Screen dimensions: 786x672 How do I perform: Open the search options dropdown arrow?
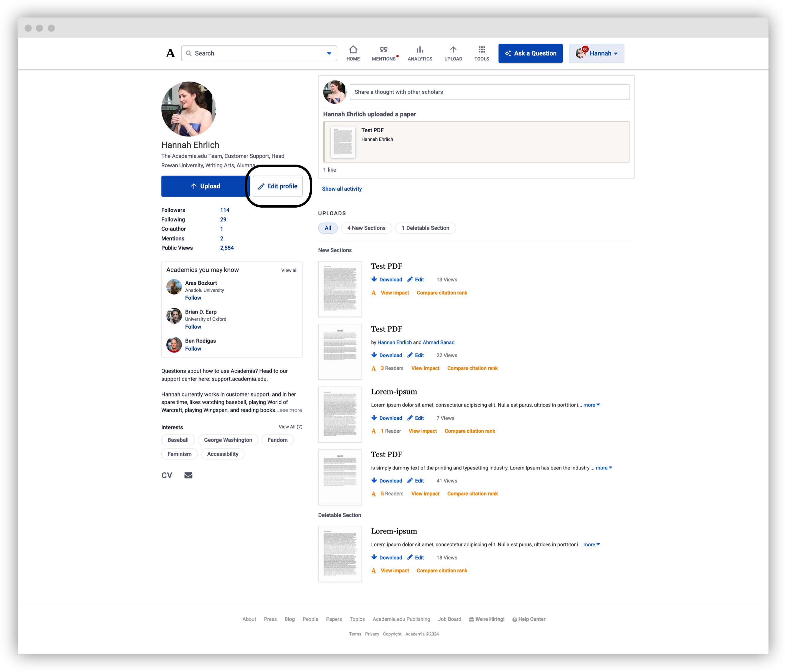[329, 53]
